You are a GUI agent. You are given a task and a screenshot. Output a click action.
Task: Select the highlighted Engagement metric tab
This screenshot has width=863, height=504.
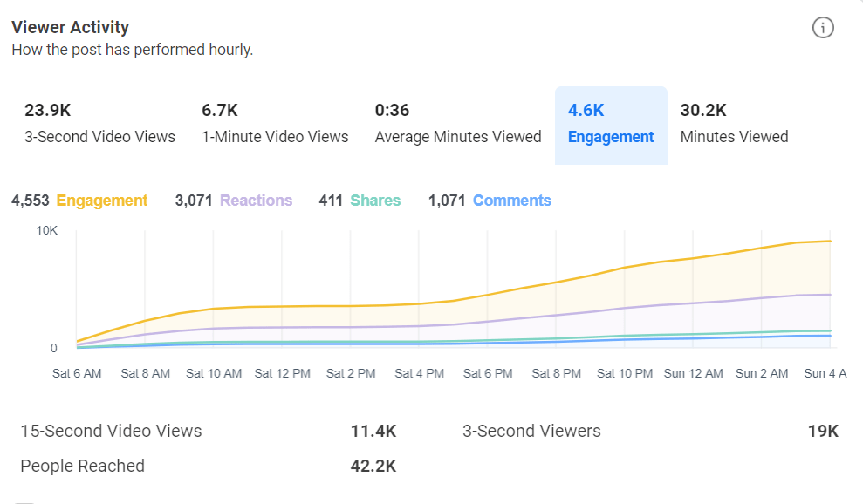[x=611, y=125]
